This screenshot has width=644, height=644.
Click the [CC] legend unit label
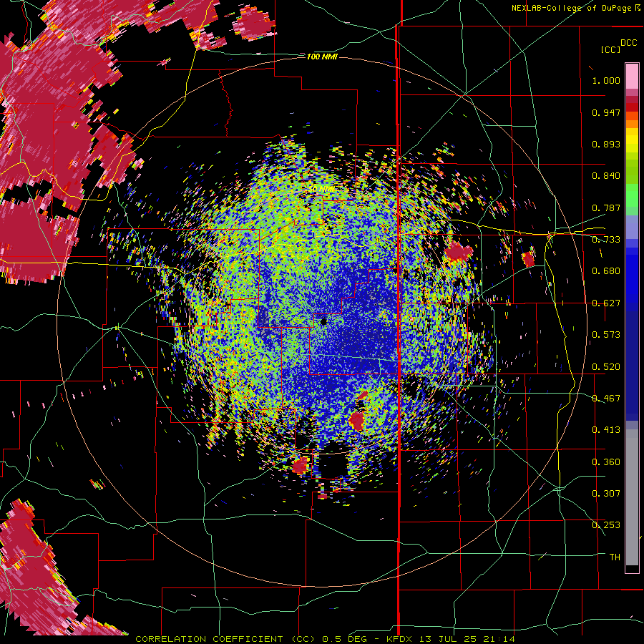click(611, 49)
